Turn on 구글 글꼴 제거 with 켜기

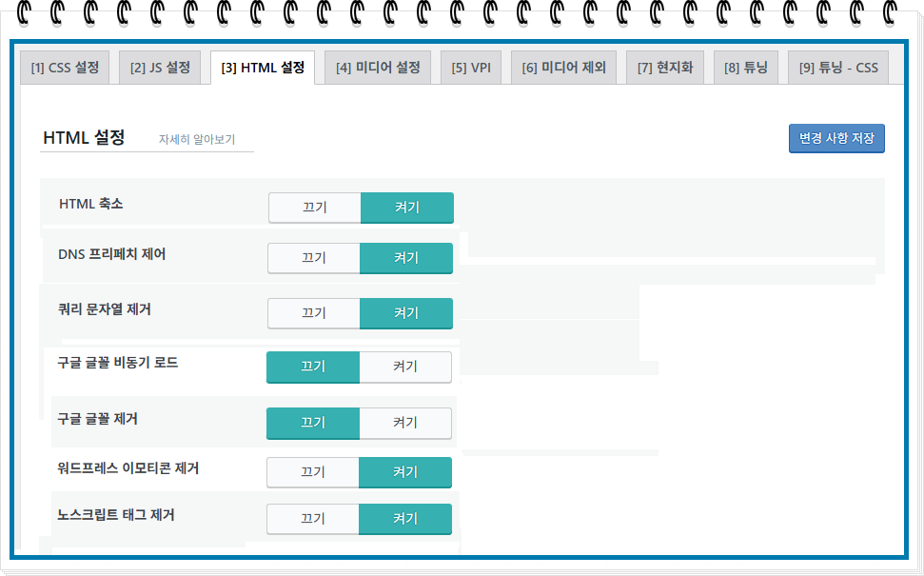click(405, 423)
